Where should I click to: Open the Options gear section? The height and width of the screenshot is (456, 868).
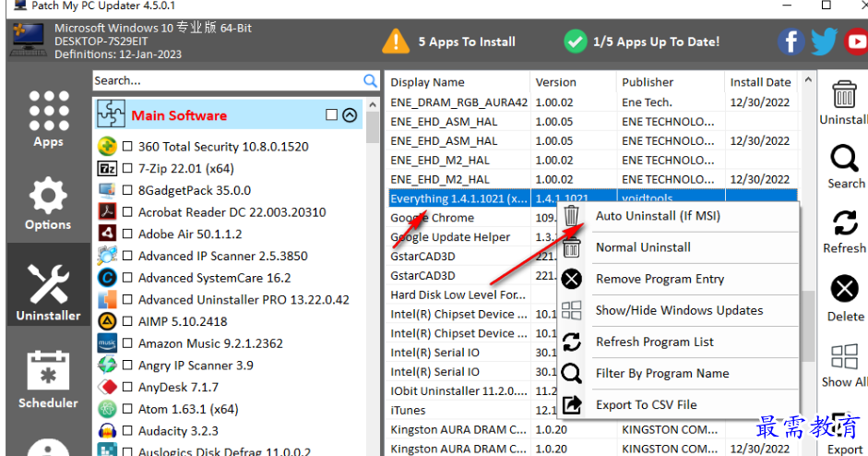coord(48,203)
